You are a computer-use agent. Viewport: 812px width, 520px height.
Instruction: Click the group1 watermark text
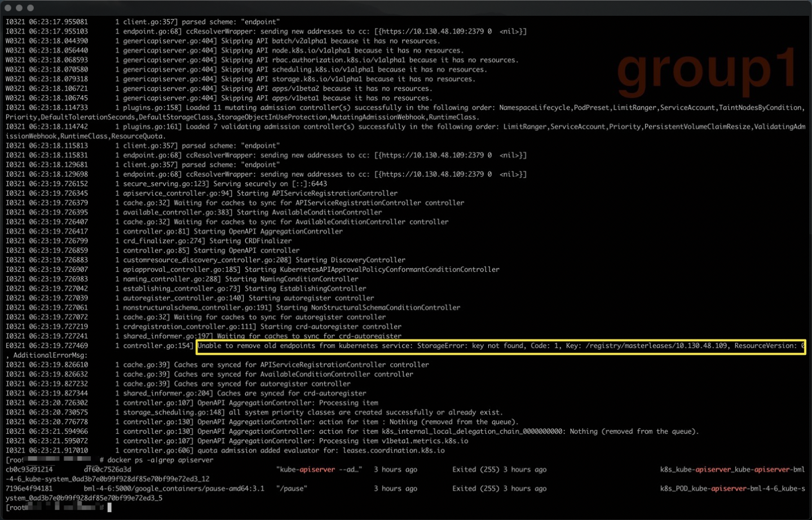click(707, 70)
